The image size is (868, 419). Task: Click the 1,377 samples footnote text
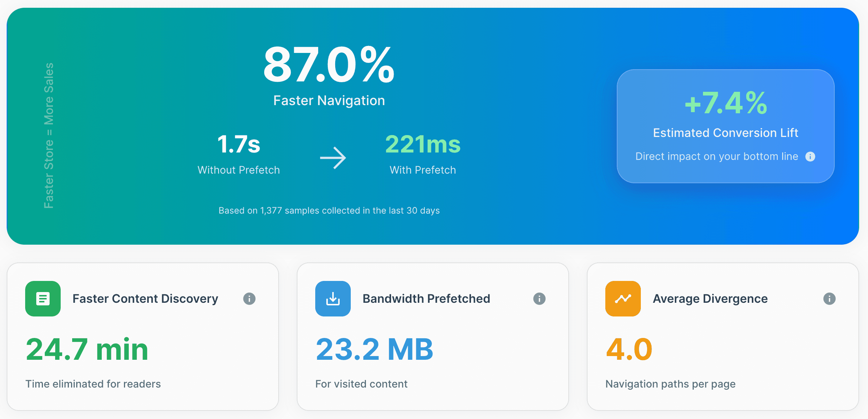pos(329,210)
